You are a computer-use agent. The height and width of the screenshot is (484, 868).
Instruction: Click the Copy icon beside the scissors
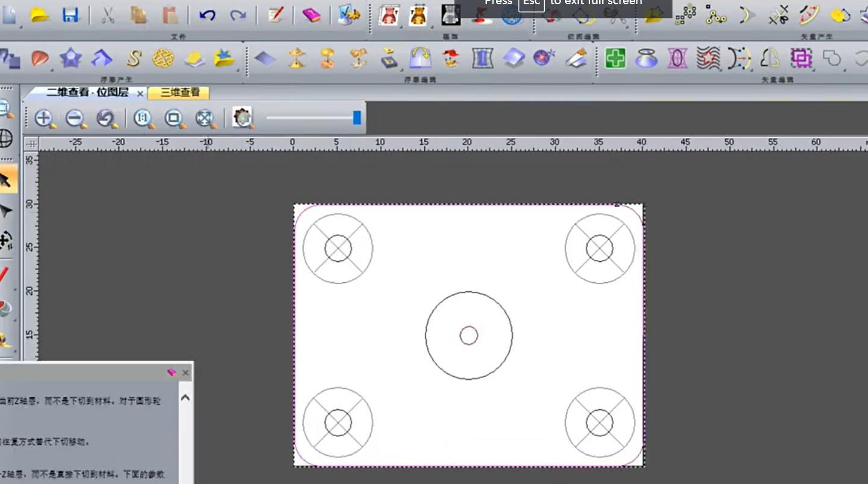(139, 16)
